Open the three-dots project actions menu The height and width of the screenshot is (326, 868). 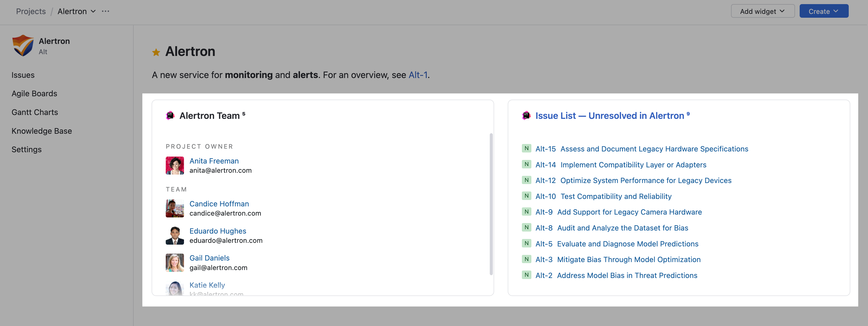pyautogui.click(x=105, y=11)
